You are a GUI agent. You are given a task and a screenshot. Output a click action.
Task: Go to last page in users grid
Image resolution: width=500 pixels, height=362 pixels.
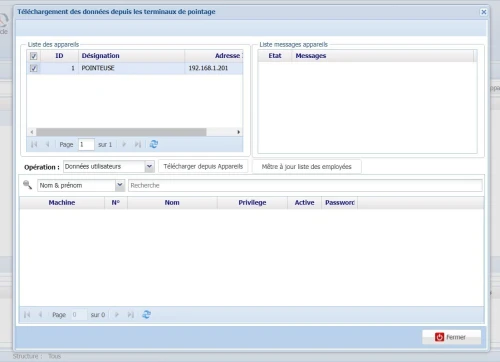pyautogui.click(x=130, y=314)
